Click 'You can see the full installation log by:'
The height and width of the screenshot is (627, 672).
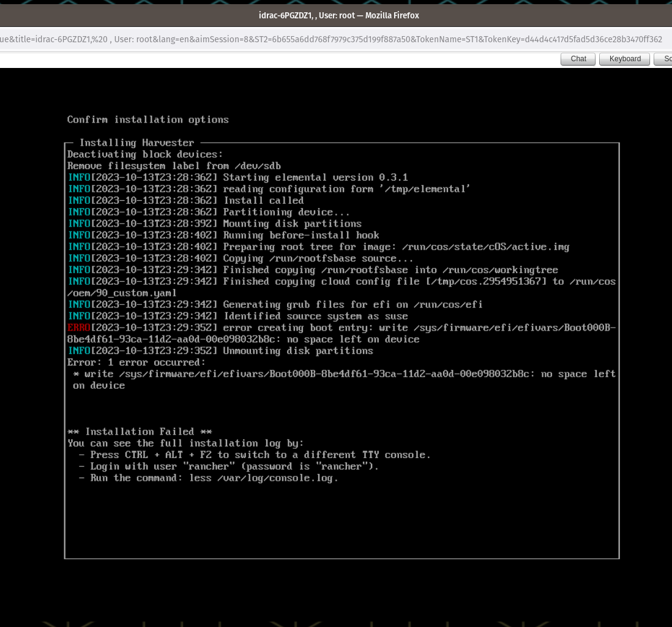click(185, 443)
